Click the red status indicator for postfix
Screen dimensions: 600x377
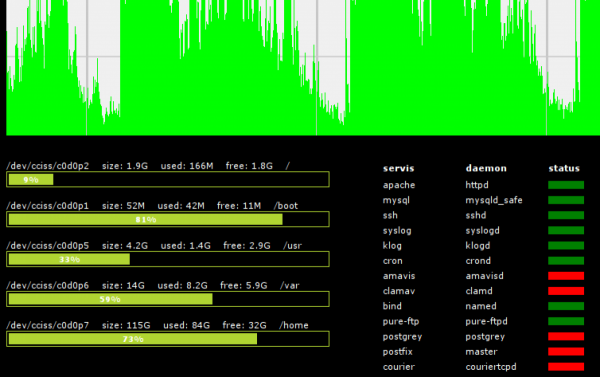[x=566, y=352]
